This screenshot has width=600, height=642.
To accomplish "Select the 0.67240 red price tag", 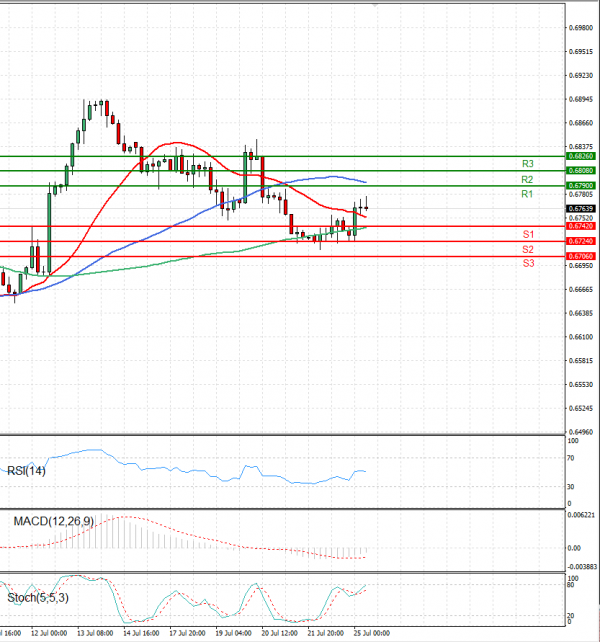I will tap(580, 241).
